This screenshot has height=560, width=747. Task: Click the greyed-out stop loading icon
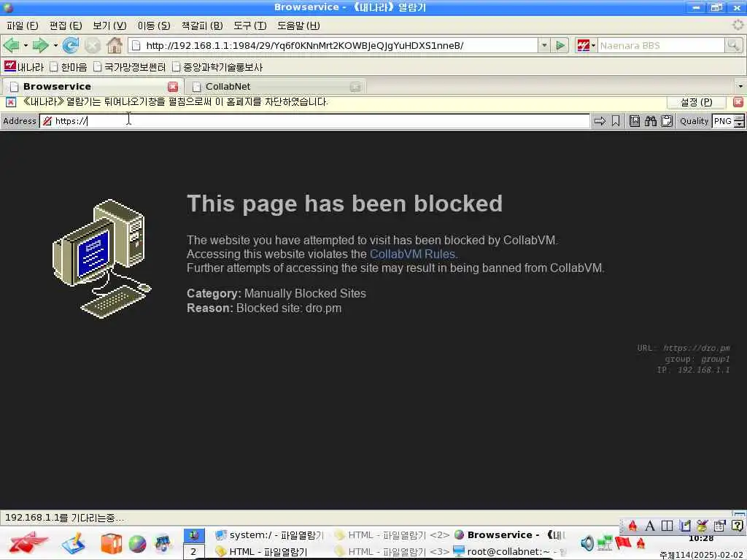93,46
